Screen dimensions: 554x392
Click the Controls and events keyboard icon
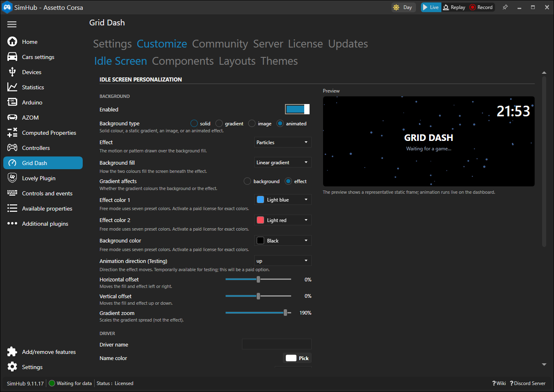coord(12,193)
